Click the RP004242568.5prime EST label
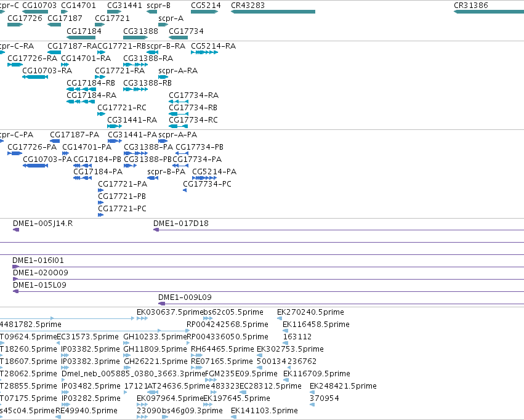This screenshot has width=524, height=420. click(227, 325)
